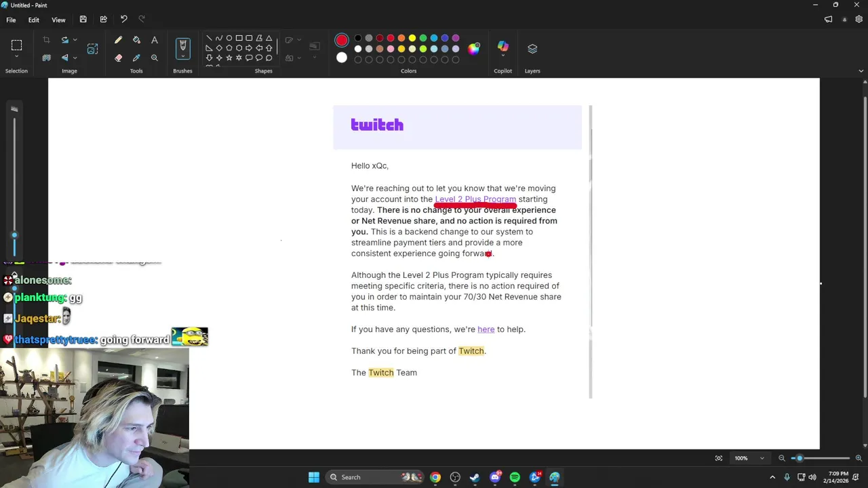Screen dimensions: 868x488
Task: Select the Rectangle shape
Action: coord(239,38)
